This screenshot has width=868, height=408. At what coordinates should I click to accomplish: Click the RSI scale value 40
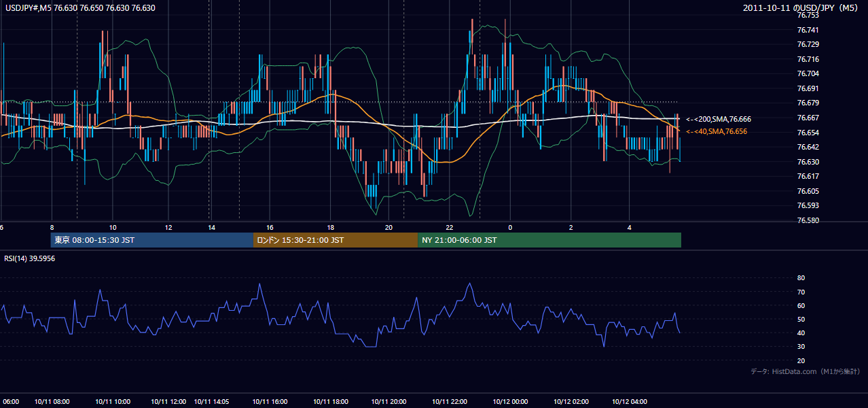point(801,333)
